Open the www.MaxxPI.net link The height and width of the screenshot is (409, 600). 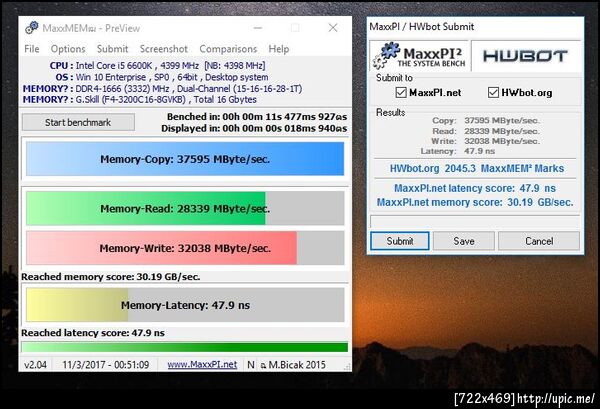(x=202, y=365)
